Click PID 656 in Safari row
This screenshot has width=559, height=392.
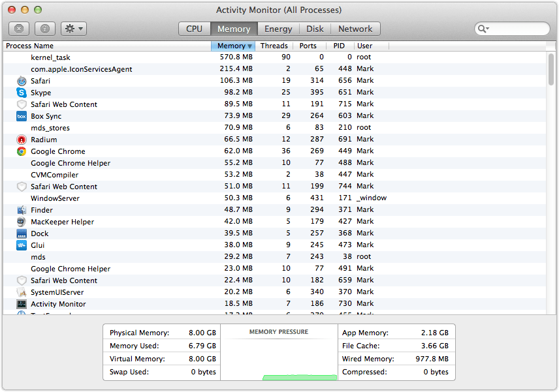[x=345, y=80]
